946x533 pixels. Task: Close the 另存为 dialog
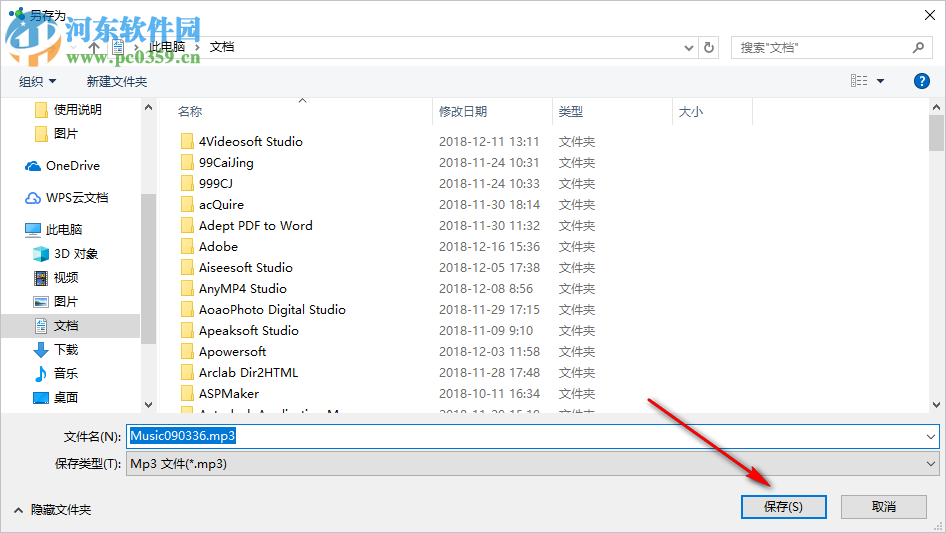(930, 15)
